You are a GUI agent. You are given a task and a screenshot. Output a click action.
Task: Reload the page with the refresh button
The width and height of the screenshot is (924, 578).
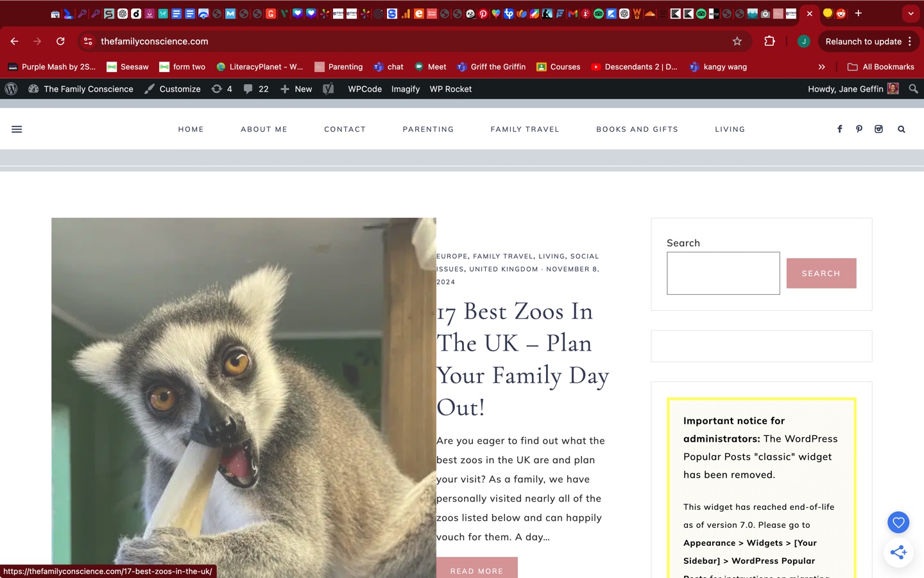(x=60, y=41)
